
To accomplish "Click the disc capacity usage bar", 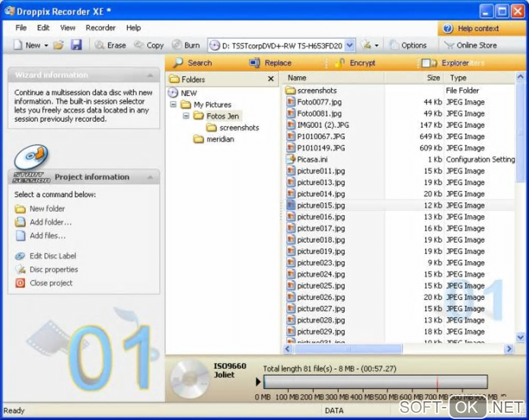I will click(x=375, y=382).
